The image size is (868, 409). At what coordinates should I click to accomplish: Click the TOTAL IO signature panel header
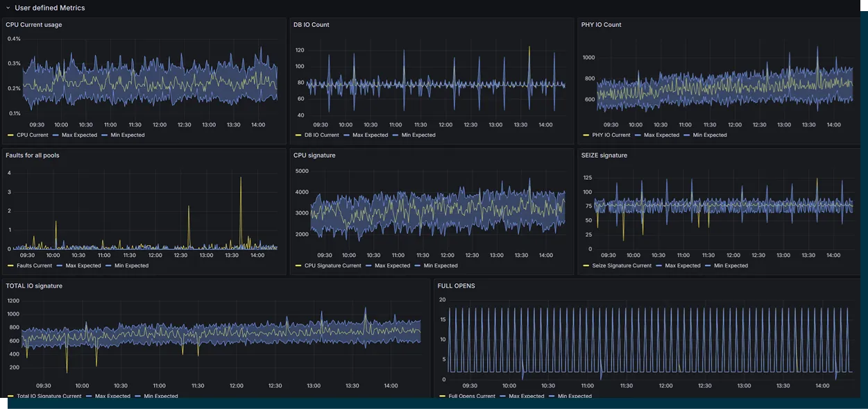click(34, 286)
